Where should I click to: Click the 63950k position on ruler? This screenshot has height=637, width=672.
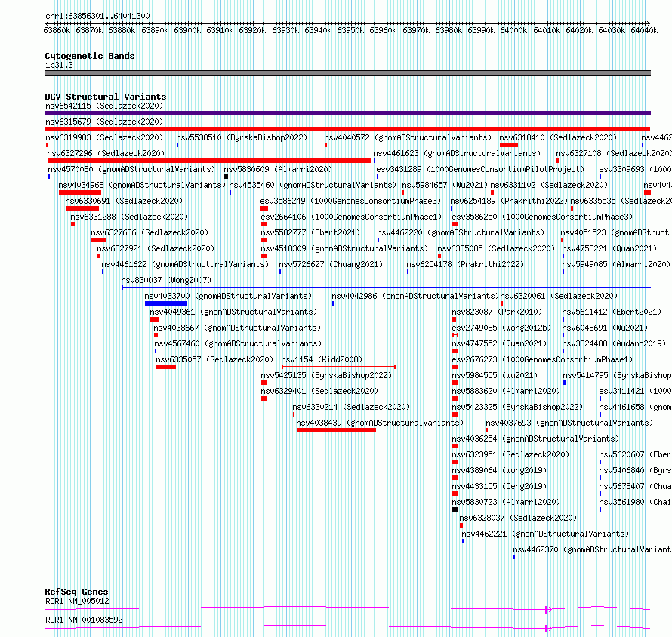click(350, 30)
